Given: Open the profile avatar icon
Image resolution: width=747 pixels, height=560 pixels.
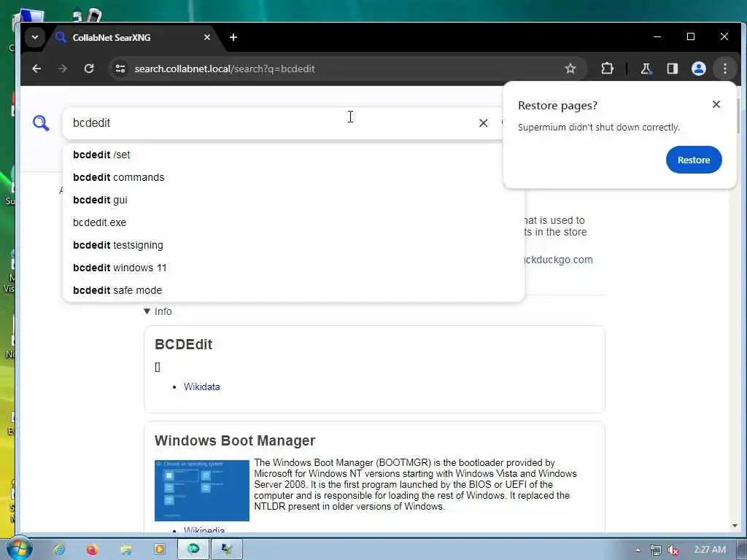Looking at the screenshot, I should click(698, 69).
